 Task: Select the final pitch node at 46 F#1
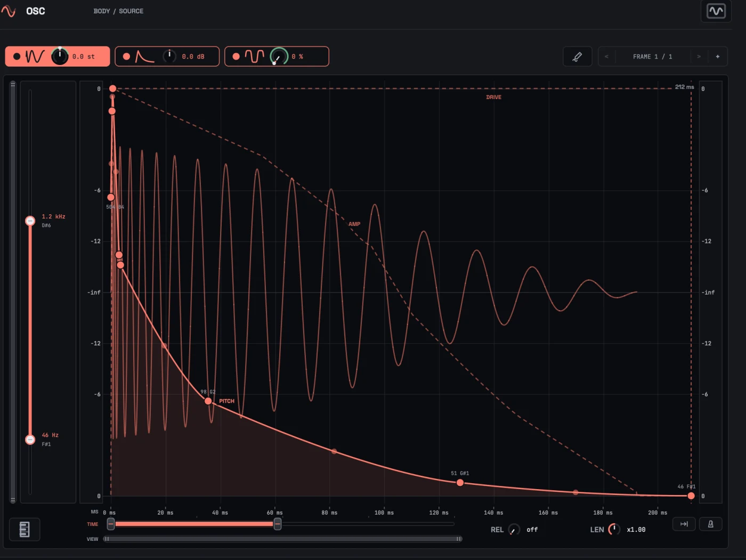click(691, 496)
